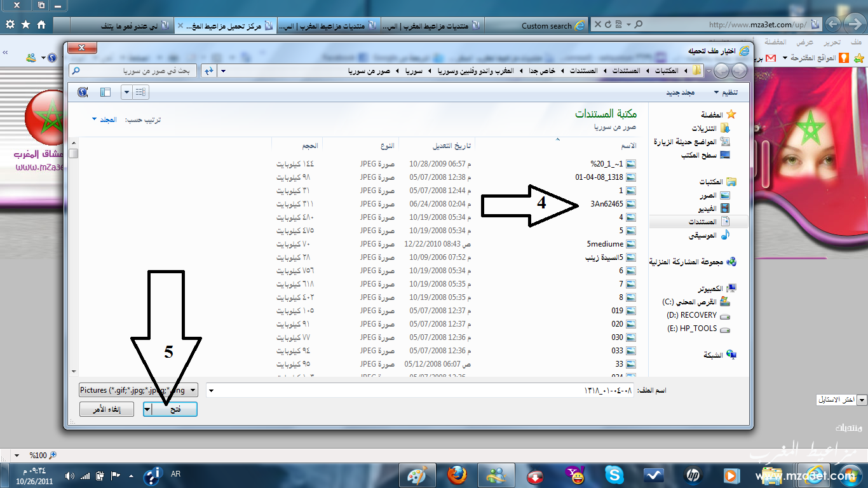The width and height of the screenshot is (868, 488).
Task: Open the sort by المجلد dropdown
Action: pyautogui.click(x=105, y=119)
